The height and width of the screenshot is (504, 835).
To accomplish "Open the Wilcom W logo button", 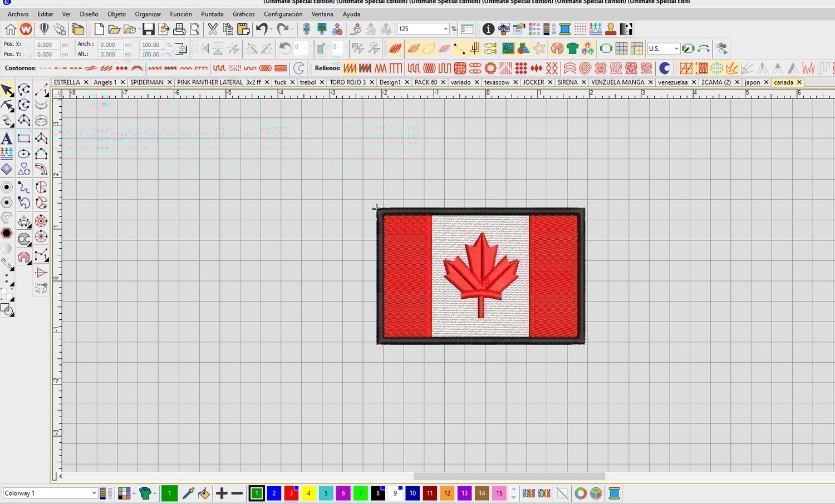I will point(26,29).
